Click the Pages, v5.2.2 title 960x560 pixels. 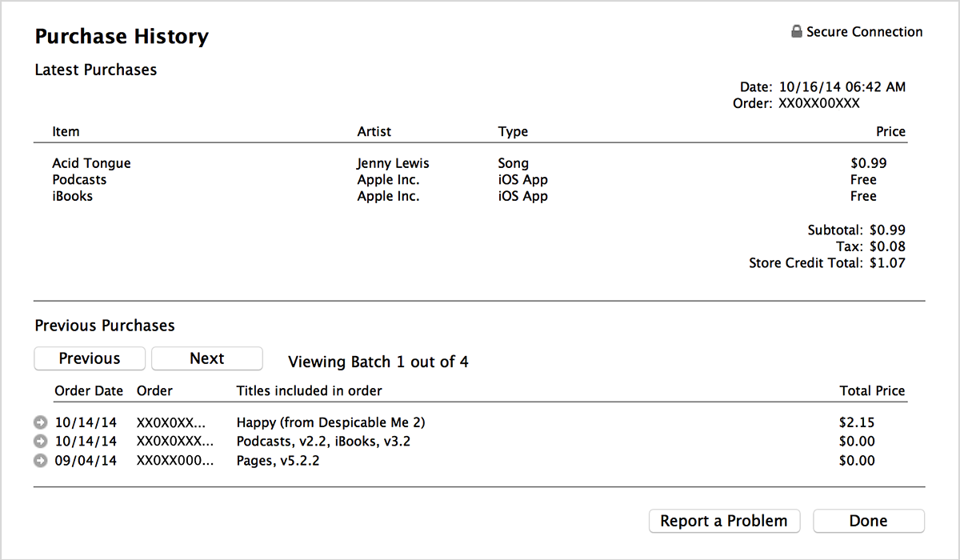point(278,461)
